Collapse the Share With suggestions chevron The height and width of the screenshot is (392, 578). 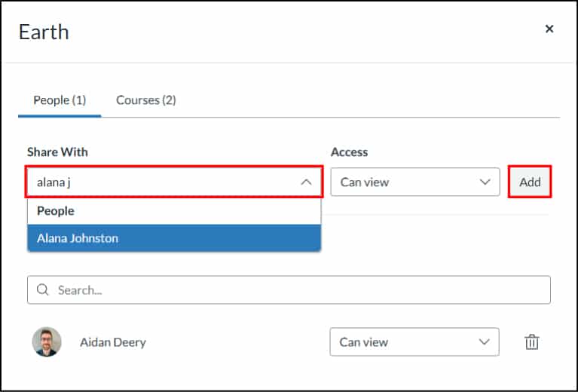tap(306, 182)
